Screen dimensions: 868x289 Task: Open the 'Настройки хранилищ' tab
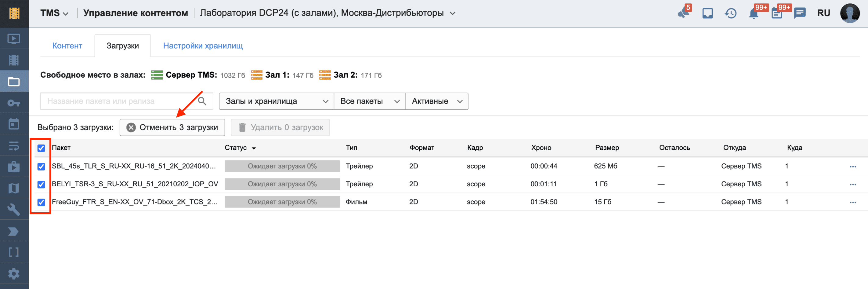[x=203, y=46]
